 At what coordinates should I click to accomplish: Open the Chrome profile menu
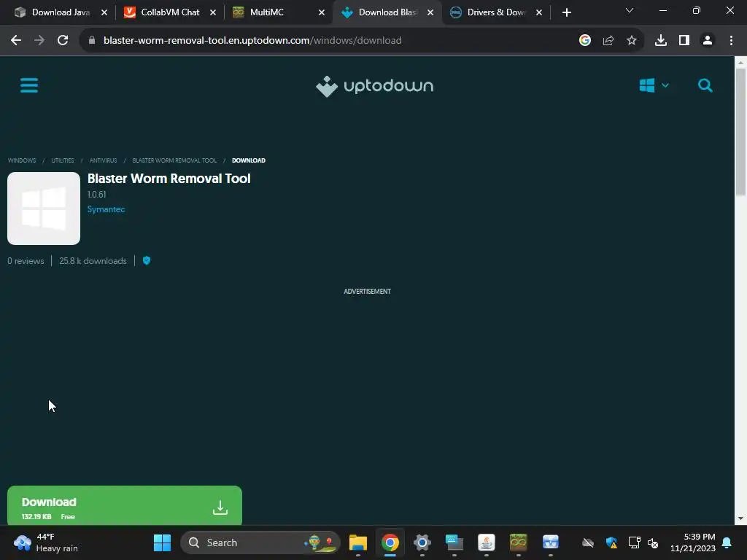coord(708,41)
